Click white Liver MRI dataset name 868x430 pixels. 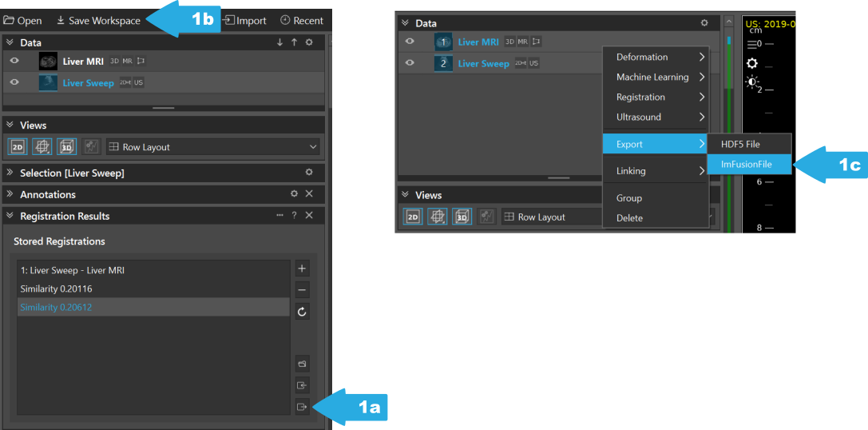(83, 62)
